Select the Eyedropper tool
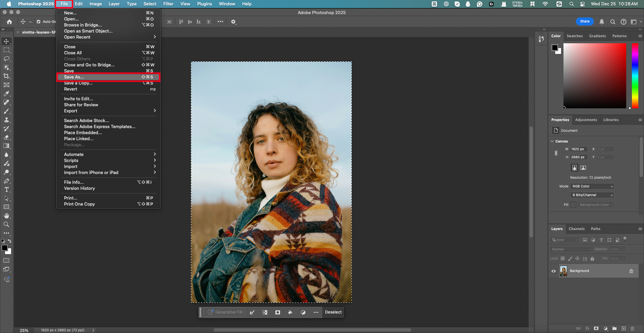The height and width of the screenshot is (333, 644). click(7, 94)
